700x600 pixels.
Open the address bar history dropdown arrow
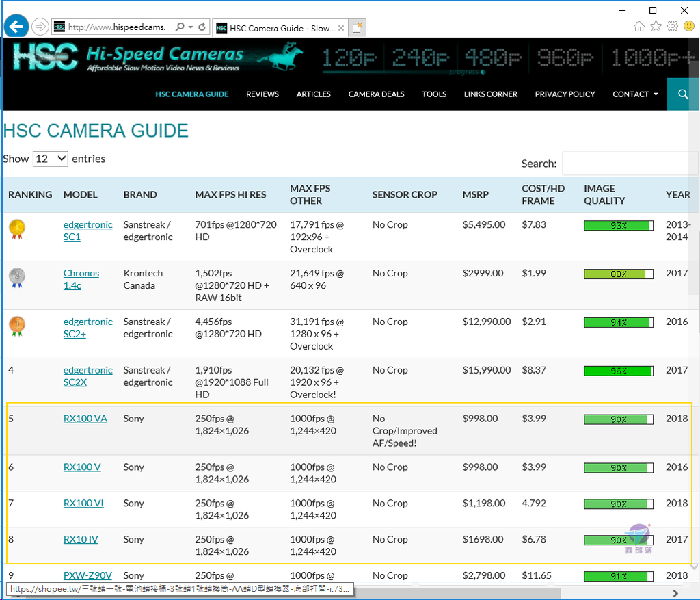coord(191,27)
